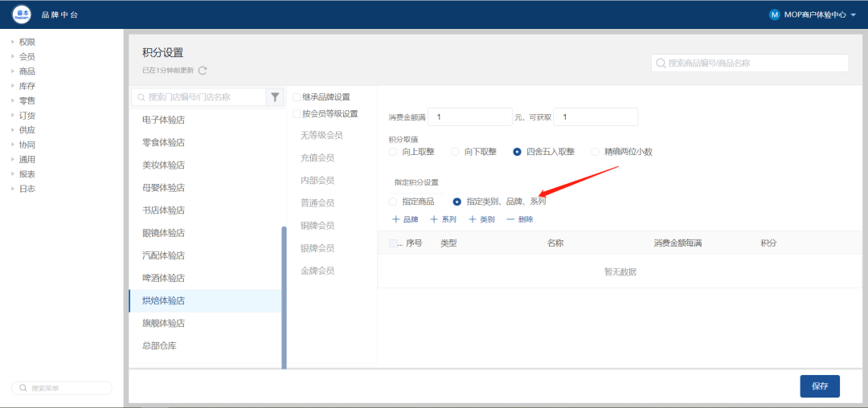Select 啤酒体验店 in the store list
Viewport: 868px width, 408px height.
pyautogui.click(x=206, y=278)
